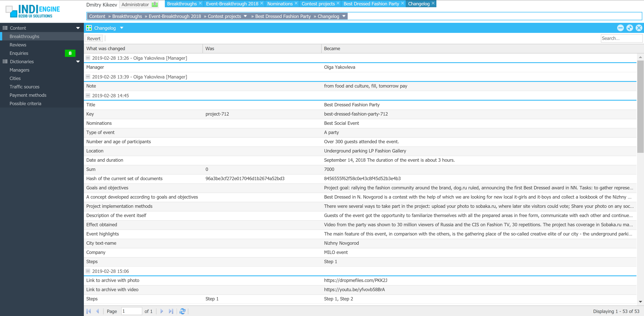
Task: Click the first page arrow icon
Action: pyautogui.click(x=89, y=311)
